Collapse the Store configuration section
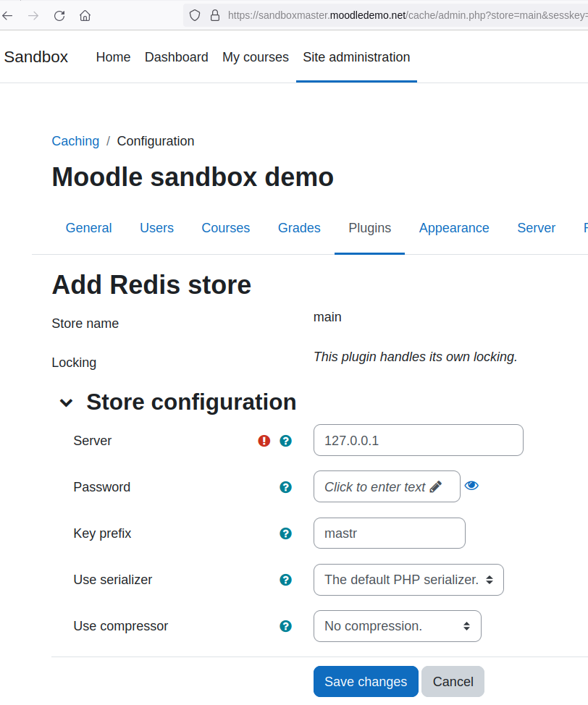 pyautogui.click(x=66, y=402)
